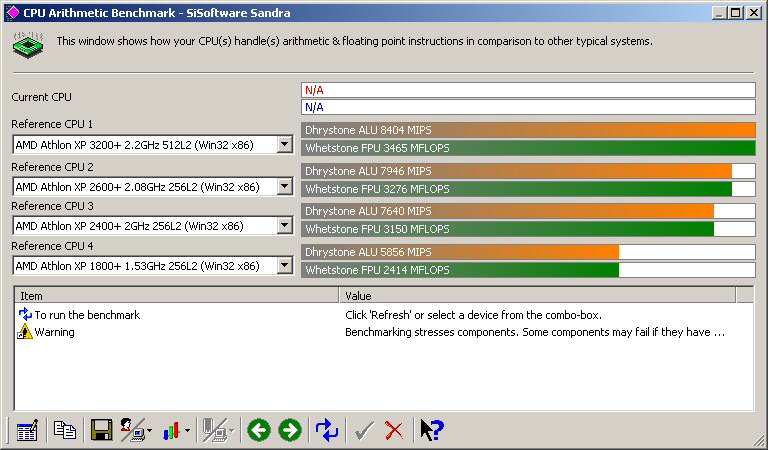Click the 'Value' column header
The height and width of the screenshot is (450, 768).
(x=537, y=295)
